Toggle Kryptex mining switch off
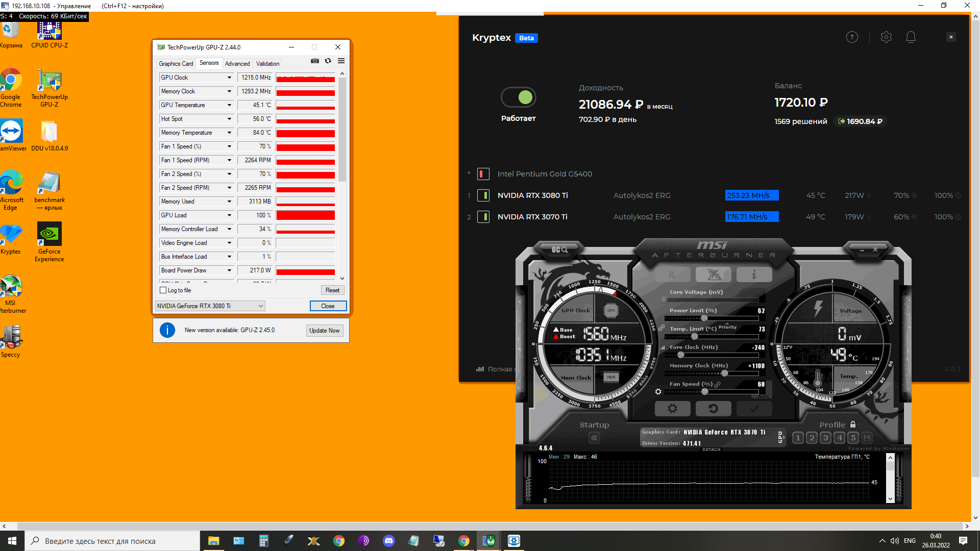Screen dimensions: 980x551 (x=519, y=97)
